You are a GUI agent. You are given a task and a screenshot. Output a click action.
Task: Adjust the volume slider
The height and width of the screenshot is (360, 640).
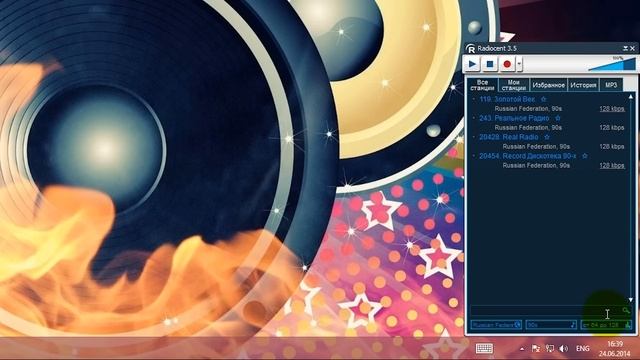coord(612,64)
